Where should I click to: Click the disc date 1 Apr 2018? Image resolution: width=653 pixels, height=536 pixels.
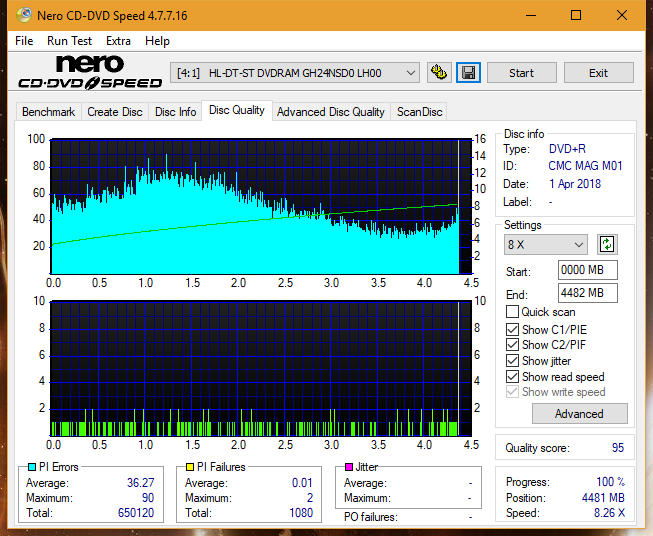click(x=575, y=184)
